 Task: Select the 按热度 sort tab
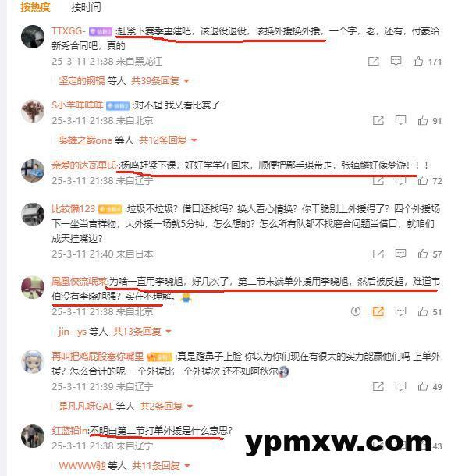[x=35, y=7]
